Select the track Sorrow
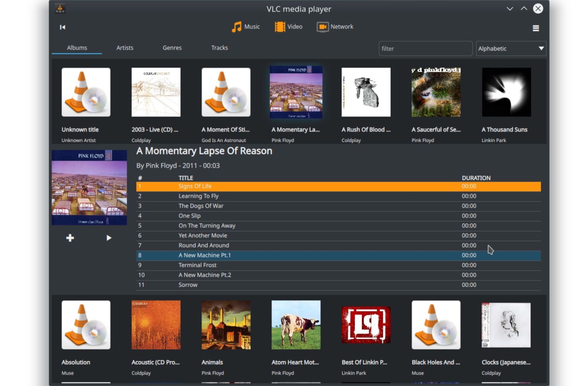 pyautogui.click(x=188, y=285)
